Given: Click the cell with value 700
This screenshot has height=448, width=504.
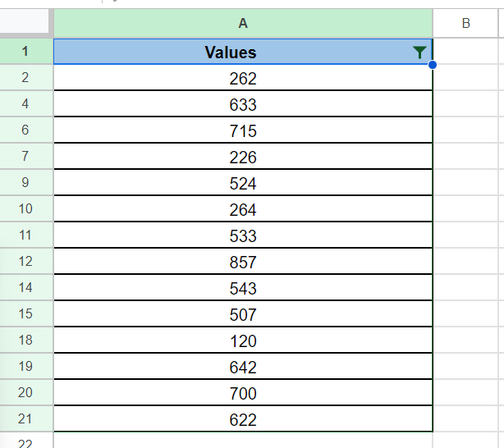Looking at the screenshot, I should click(243, 394).
